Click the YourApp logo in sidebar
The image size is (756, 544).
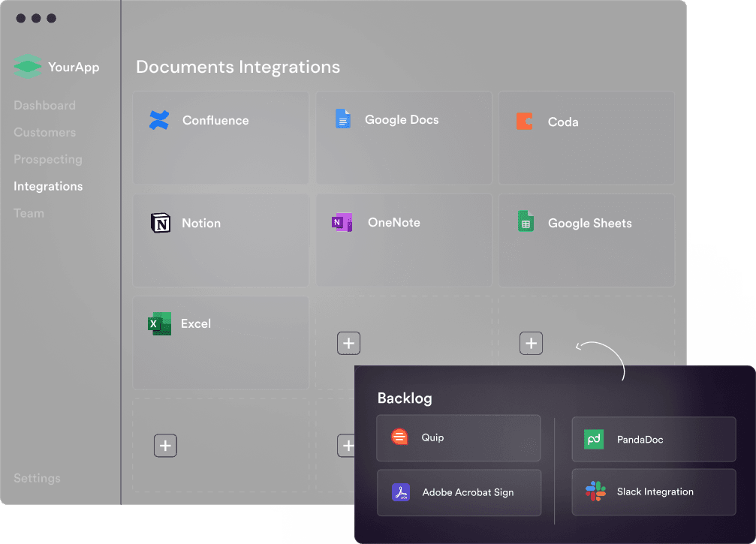28,67
